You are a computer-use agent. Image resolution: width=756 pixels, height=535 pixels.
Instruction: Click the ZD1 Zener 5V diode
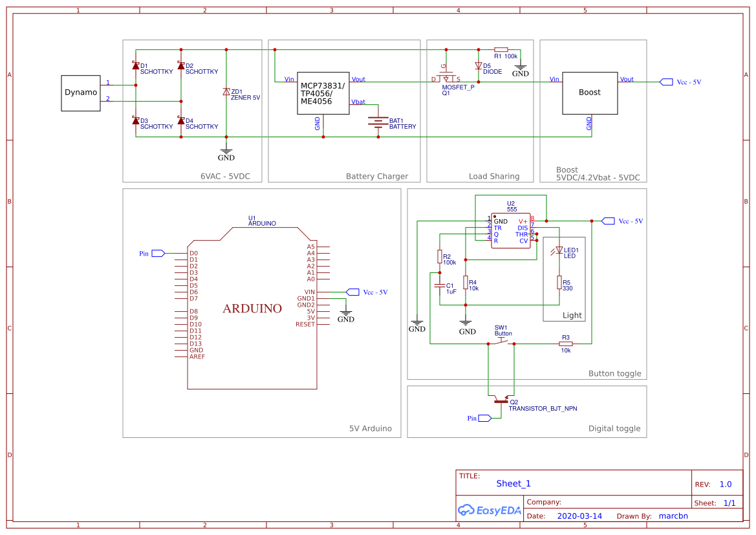coord(226,93)
